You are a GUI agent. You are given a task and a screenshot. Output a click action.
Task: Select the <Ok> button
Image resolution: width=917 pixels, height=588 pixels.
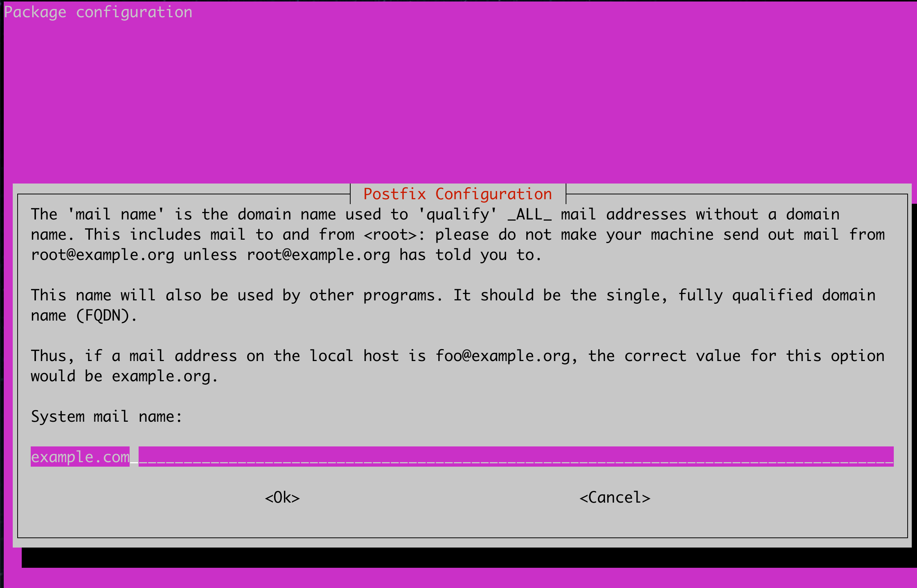pos(282,497)
